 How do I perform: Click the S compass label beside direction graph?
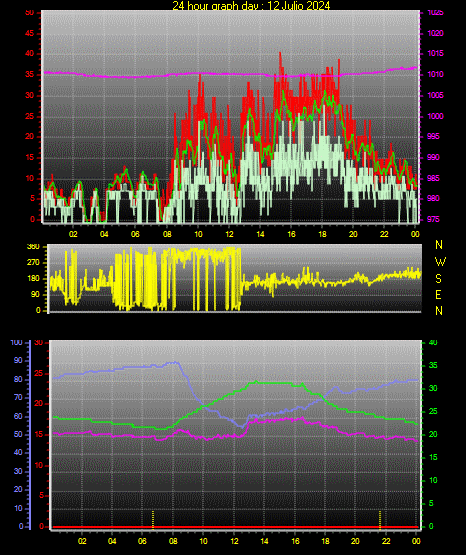438,279
